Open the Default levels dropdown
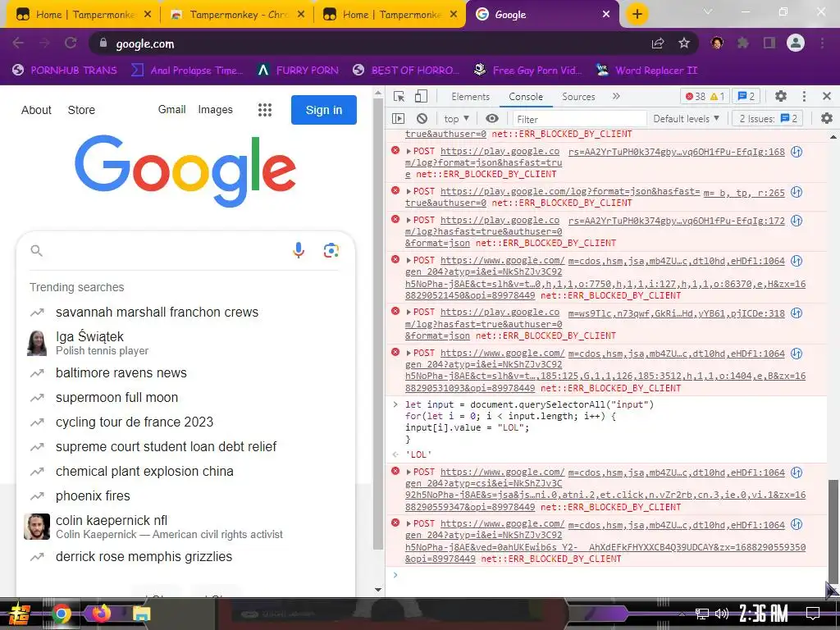 [x=686, y=118]
